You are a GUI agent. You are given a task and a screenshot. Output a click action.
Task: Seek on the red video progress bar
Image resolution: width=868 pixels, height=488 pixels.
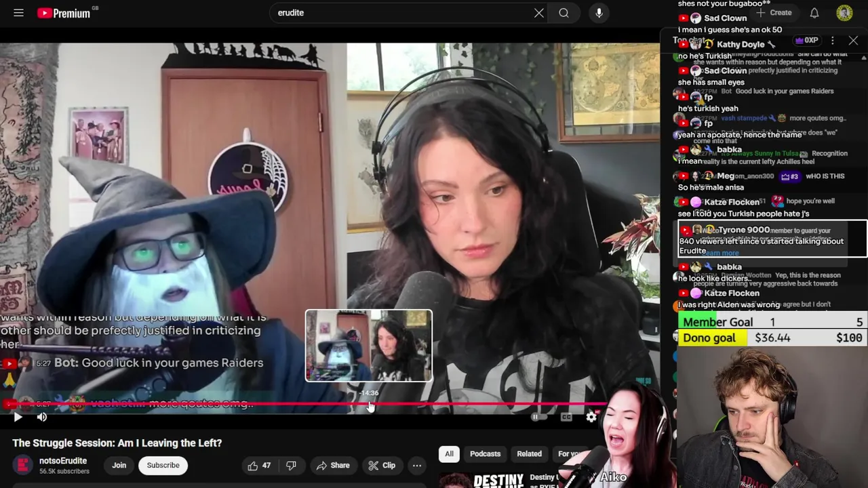(x=305, y=405)
